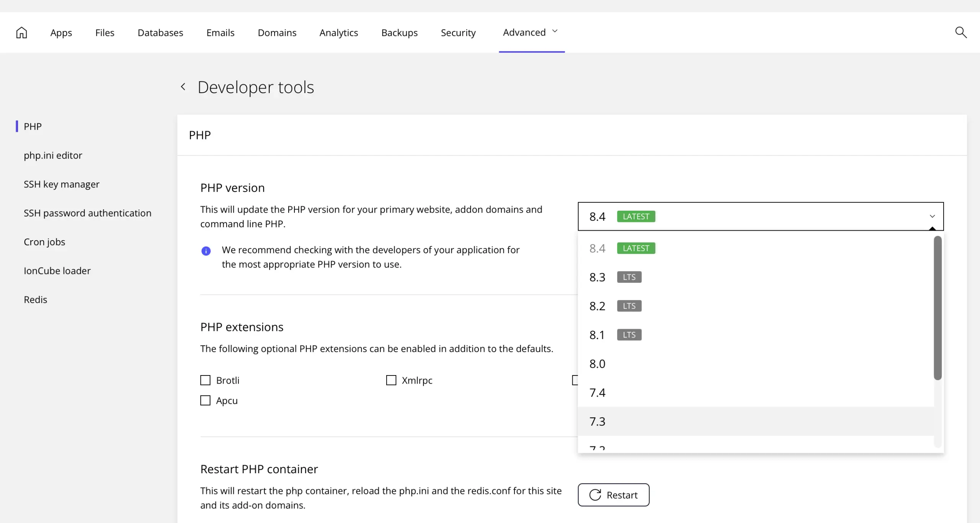Click the LATEST badge in selected version

coord(636,216)
